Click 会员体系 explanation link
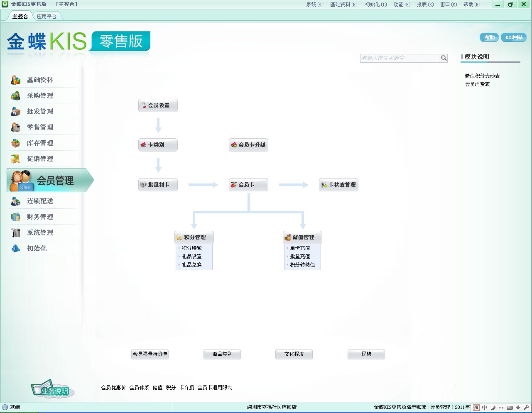This screenshot has height=413, width=532. click(139, 388)
